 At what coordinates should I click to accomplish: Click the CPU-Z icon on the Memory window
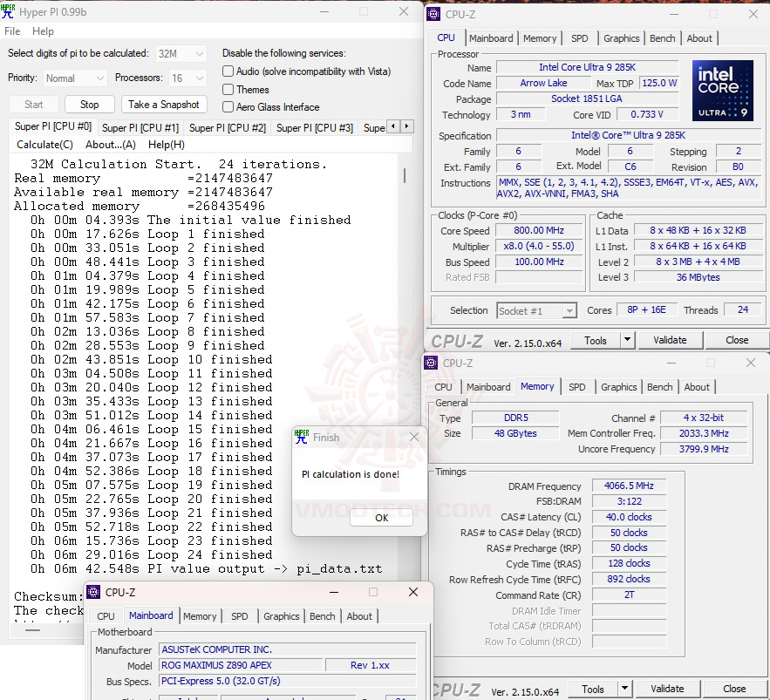[x=429, y=363]
